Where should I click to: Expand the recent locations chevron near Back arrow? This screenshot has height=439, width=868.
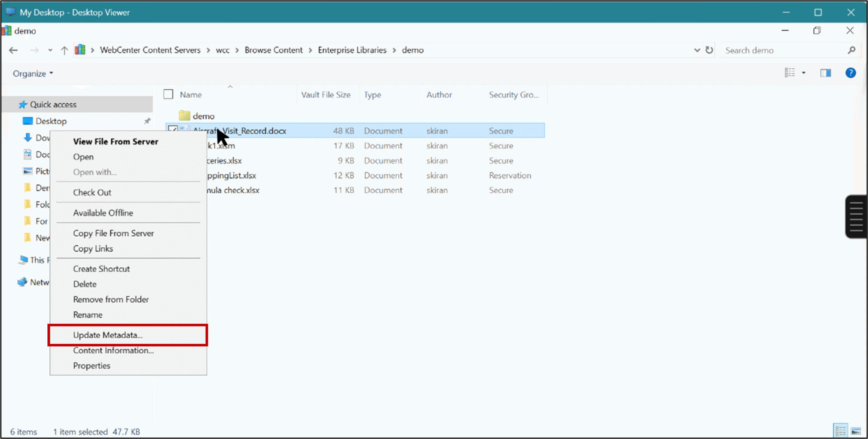pos(50,50)
